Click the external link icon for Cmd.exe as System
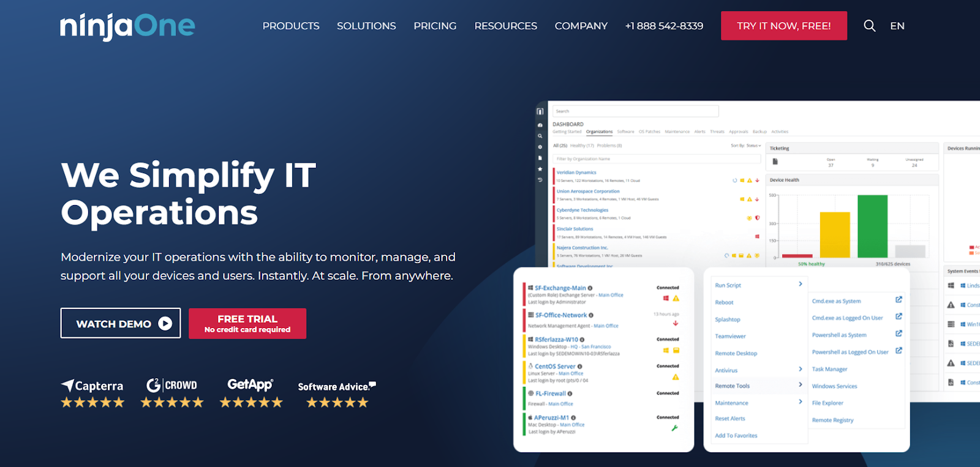 pos(899,300)
